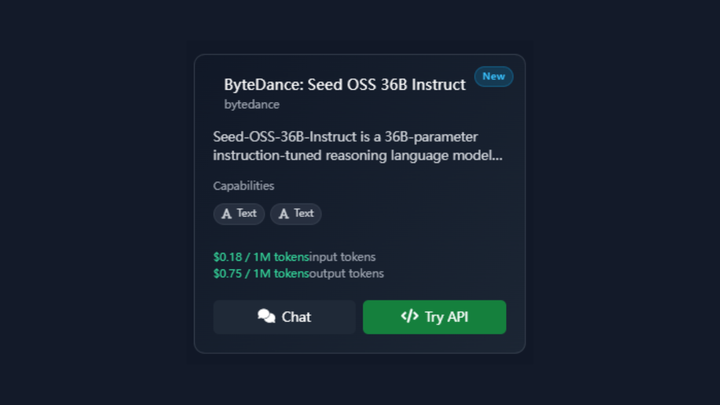Image resolution: width=720 pixels, height=405 pixels.
Task: Click the Chat speech bubbles icon
Action: click(266, 317)
